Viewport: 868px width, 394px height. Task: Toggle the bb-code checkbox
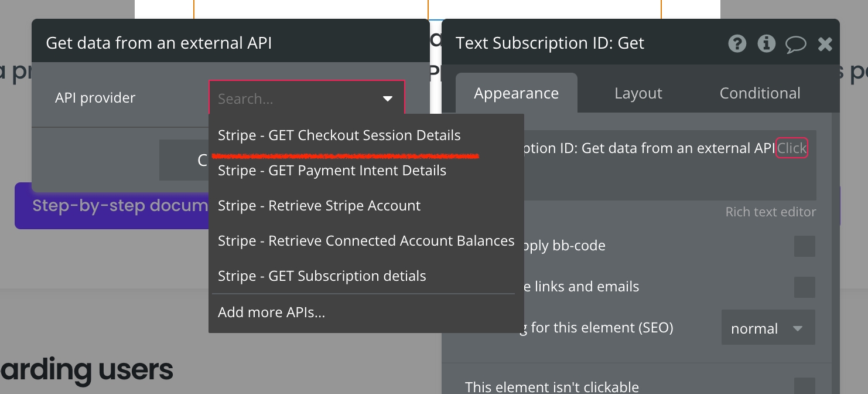[804, 246]
